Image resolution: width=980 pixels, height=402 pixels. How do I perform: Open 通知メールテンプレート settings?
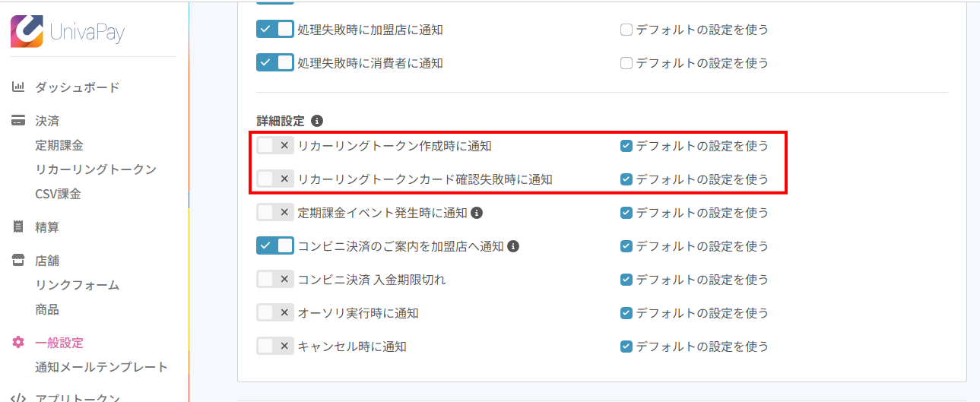click(101, 367)
